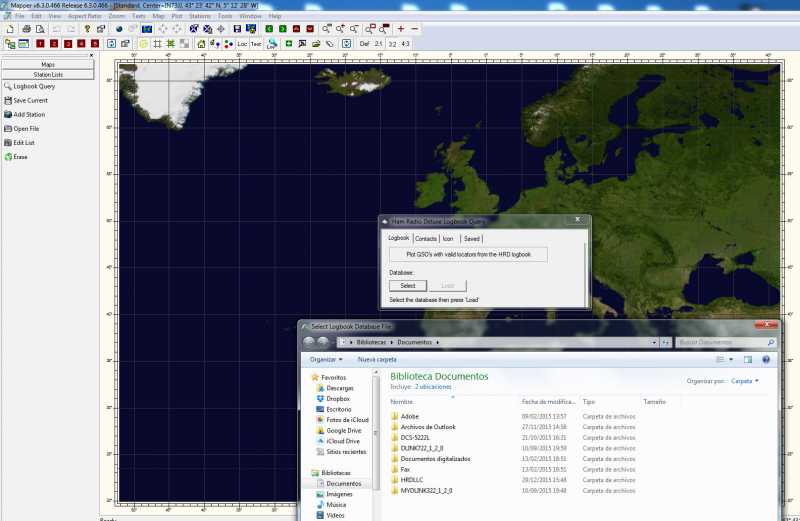Click the red number 5 toolbar icon

coord(95,44)
